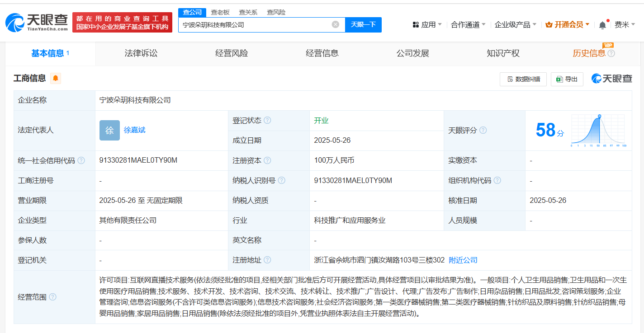Viewport: 644px width, 333px height.
Task: Switch to the 基本信息 tab
Action: point(50,53)
